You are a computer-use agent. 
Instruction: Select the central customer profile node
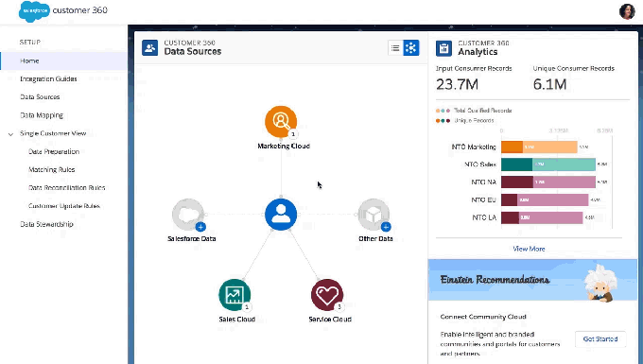281,215
